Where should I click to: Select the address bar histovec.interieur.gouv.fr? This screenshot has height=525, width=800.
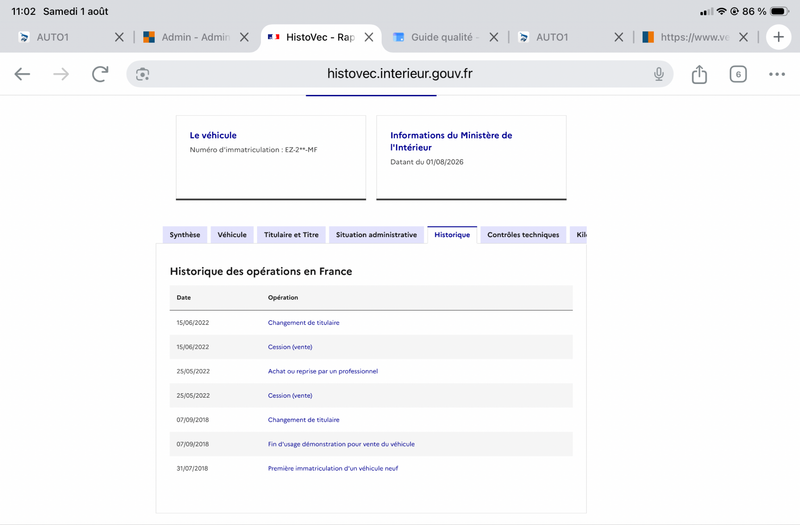[x=399, y=74]
